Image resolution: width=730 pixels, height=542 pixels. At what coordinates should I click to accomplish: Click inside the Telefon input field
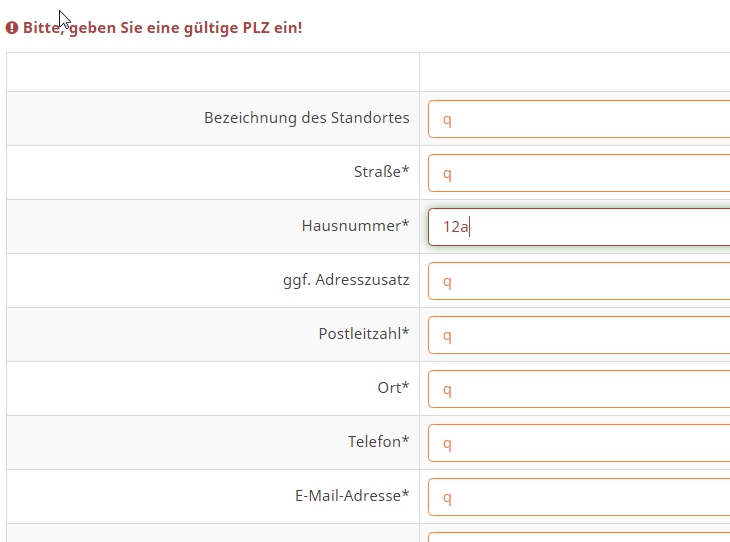click(579, 443)
